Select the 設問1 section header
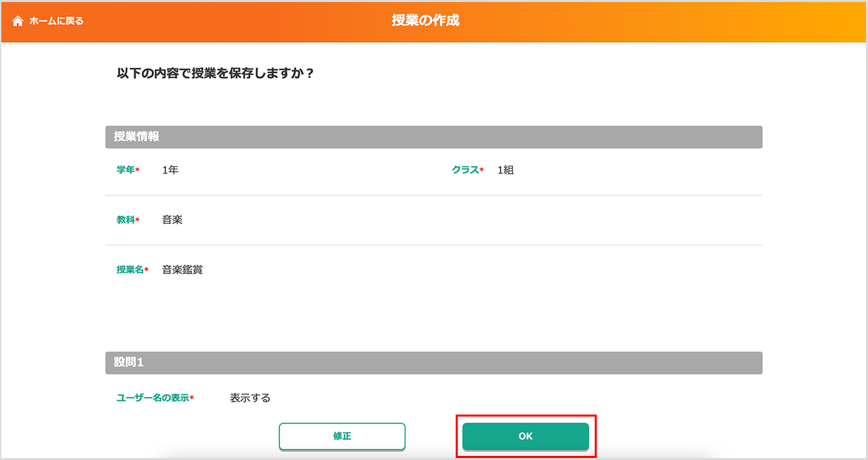The height and width of the screenshot is (460, 868). 434,362
